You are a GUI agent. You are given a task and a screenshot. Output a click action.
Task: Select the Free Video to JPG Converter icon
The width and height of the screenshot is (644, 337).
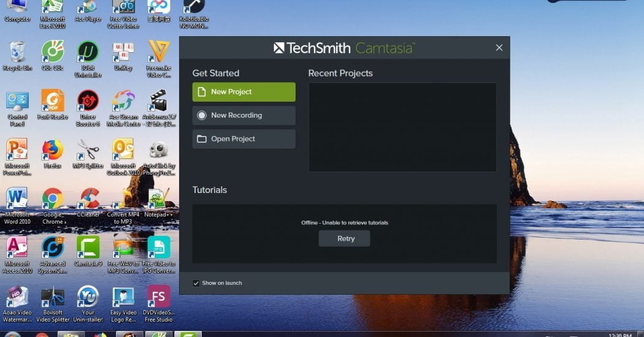(158, 254)
